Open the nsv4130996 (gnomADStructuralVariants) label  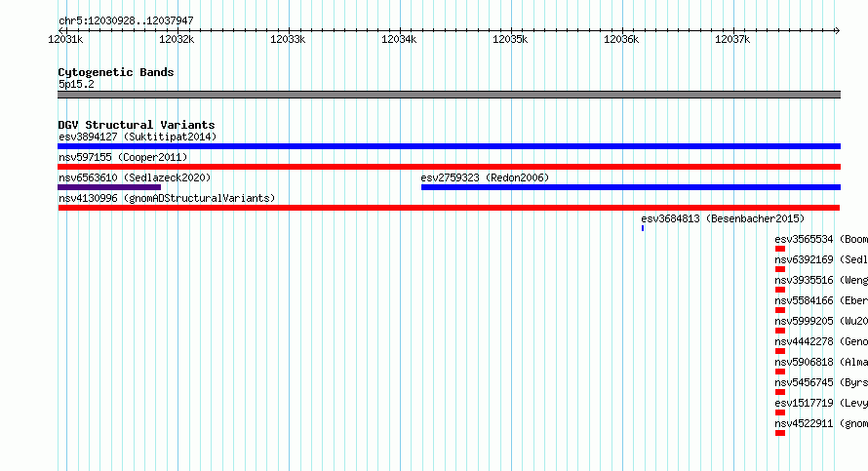[x=167, y=198]
